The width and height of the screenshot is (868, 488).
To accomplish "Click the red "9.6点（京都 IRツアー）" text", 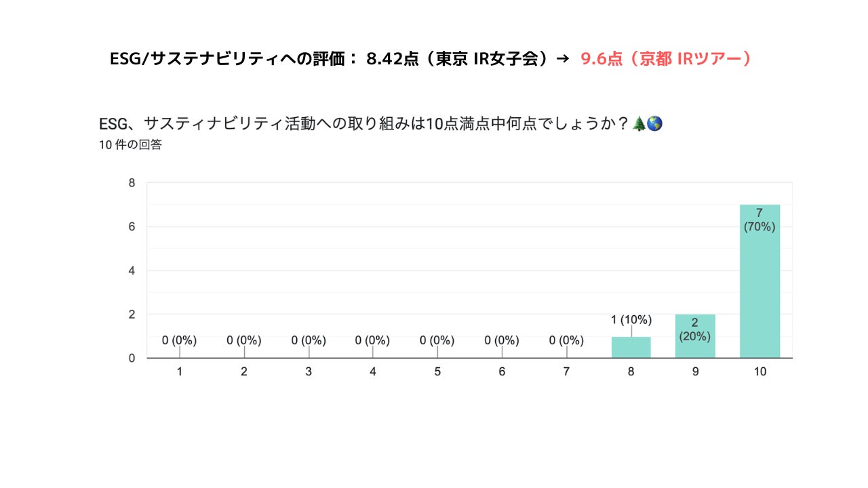I will click(x=666, y=59).
